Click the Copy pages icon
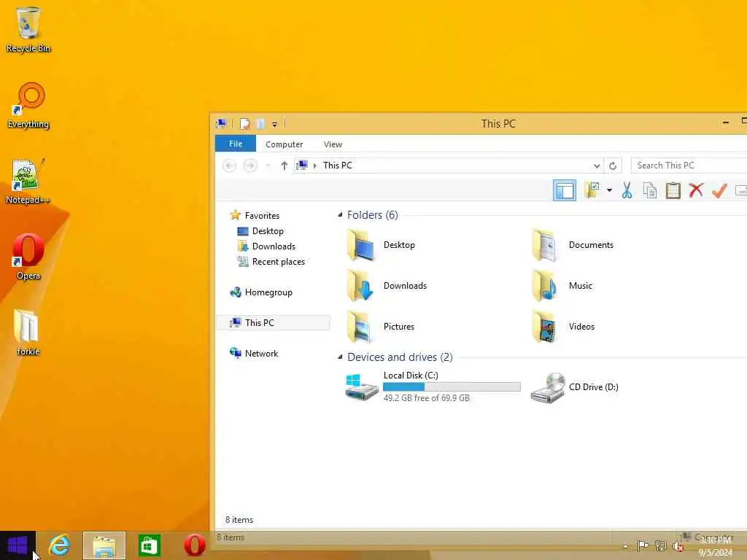The width and height of the screenshot is (747, 560). coord(649,190)
